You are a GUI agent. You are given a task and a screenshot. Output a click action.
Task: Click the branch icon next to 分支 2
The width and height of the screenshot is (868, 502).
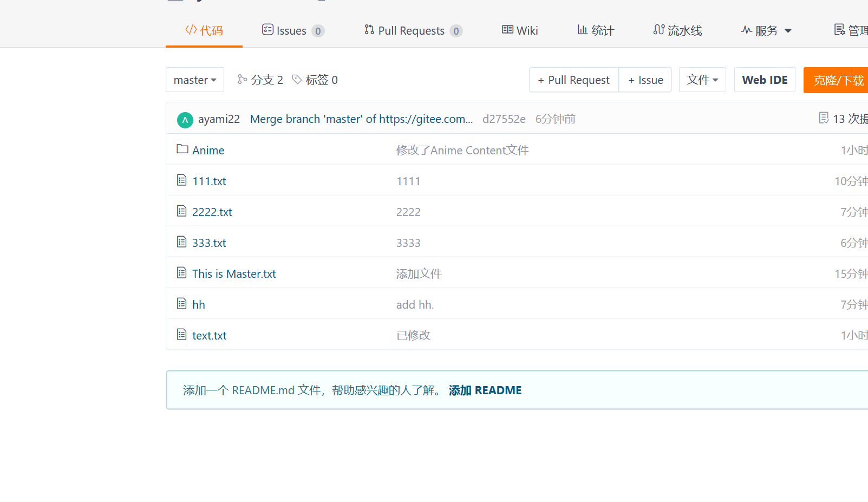click(x=242, y=80)
